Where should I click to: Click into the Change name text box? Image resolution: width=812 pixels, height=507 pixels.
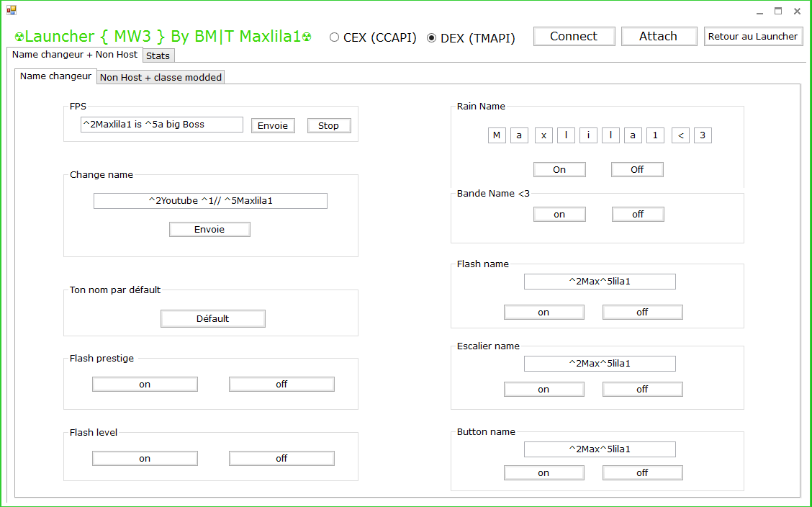210,200
